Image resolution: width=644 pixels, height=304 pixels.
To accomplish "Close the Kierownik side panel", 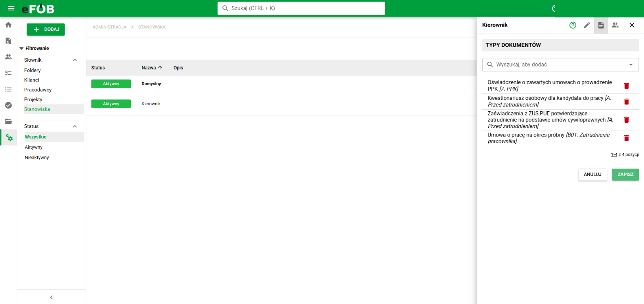I will [632, 25].
